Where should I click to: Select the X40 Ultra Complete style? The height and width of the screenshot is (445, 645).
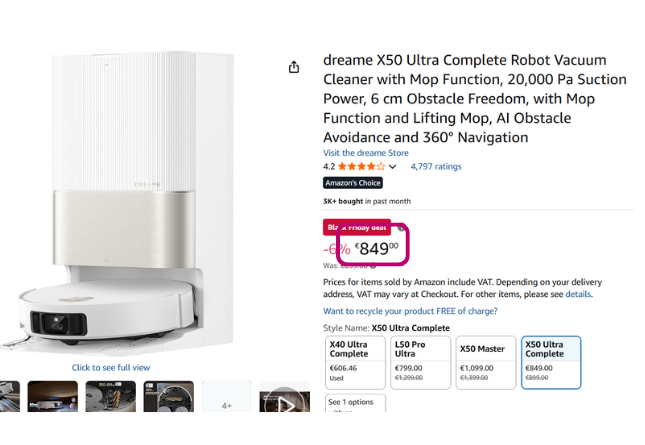(x=354, y=362)
